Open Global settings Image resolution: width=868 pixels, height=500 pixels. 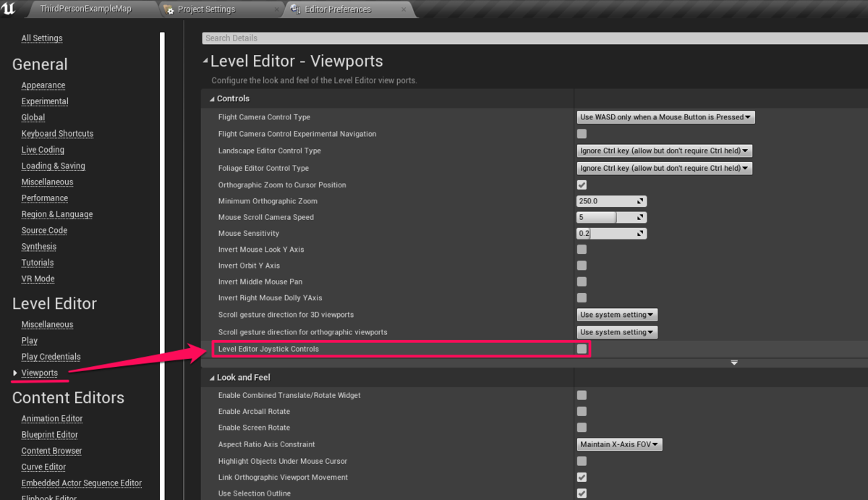click(x=33, y=117)
